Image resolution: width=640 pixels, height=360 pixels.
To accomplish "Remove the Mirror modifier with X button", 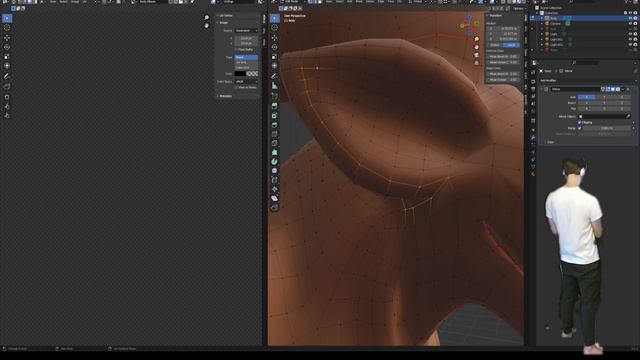I will point(628,89).
